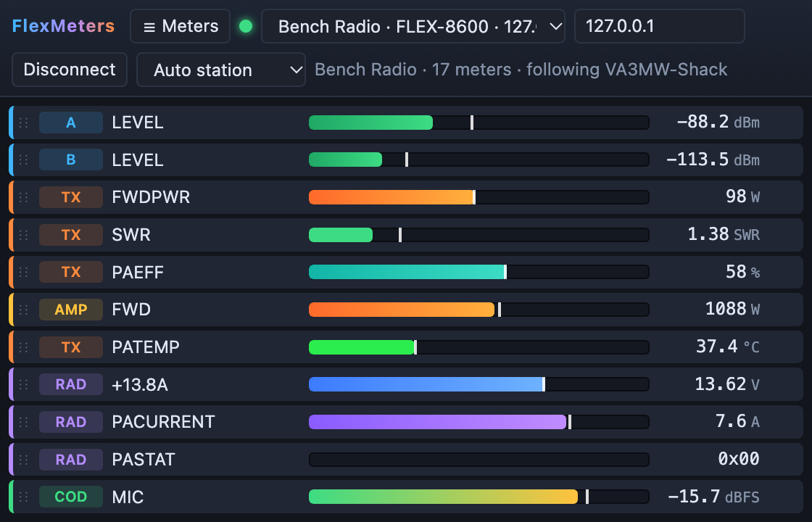
Task: Click the MIC level meter bar
Action: pyautogui.click(x=479, y=497)
